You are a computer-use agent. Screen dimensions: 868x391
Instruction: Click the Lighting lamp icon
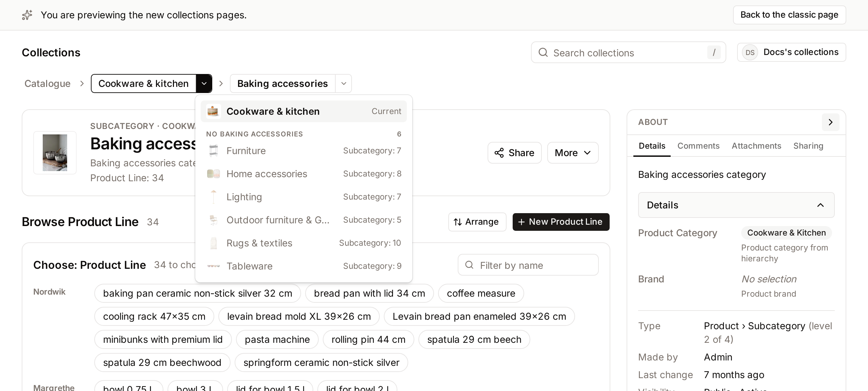coord(213,197)
